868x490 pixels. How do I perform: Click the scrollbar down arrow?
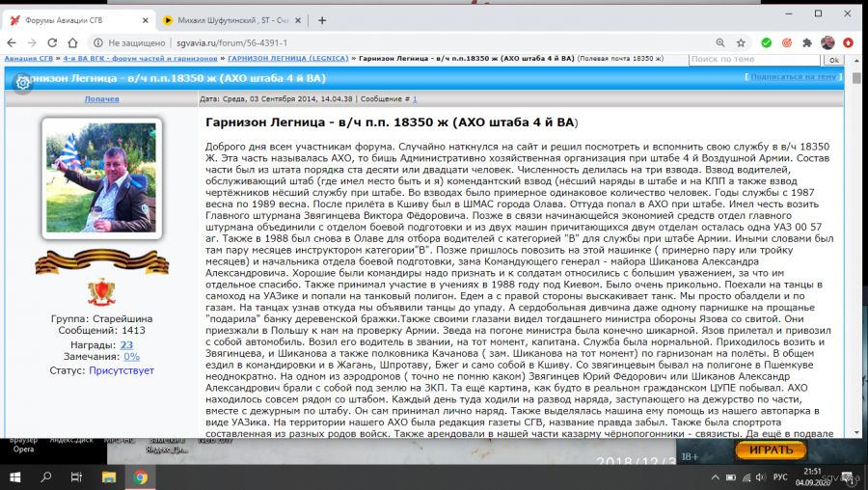click(857, 432)
